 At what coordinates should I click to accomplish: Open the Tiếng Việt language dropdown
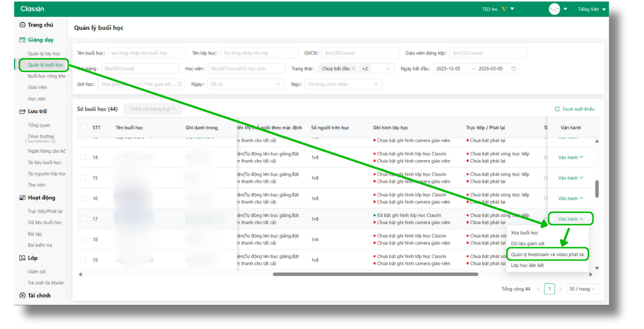point(592,9)
